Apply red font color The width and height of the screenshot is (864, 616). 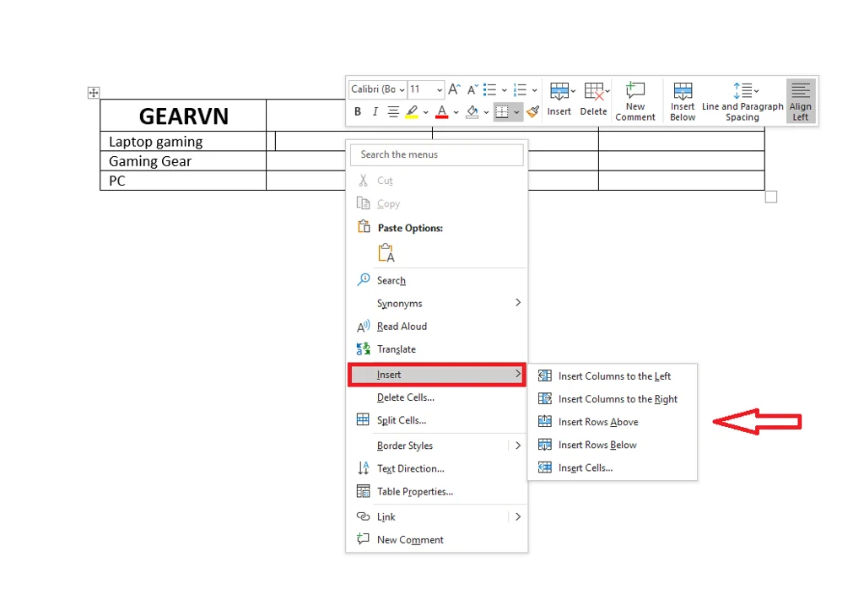[442, 112]
